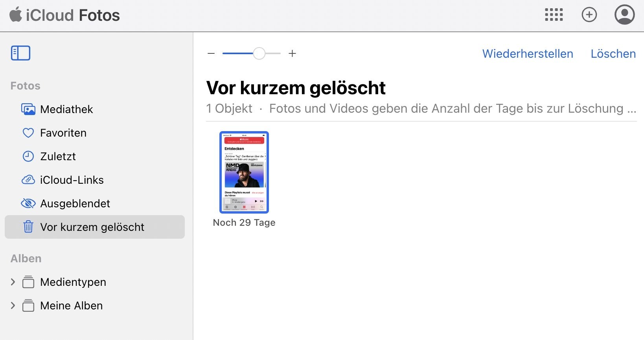Screen dimensions: 644x340
Task: Click the Medientypen album stack icon
Action: [28, 282]
